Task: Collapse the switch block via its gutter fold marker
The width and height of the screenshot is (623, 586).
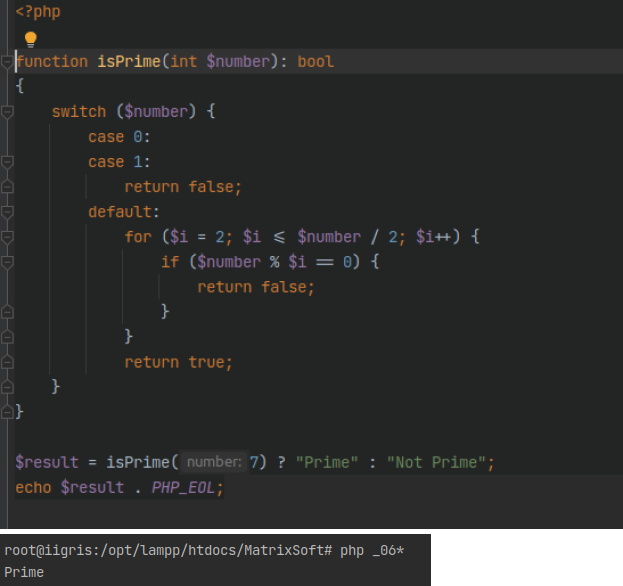Action: coord(7,112)
